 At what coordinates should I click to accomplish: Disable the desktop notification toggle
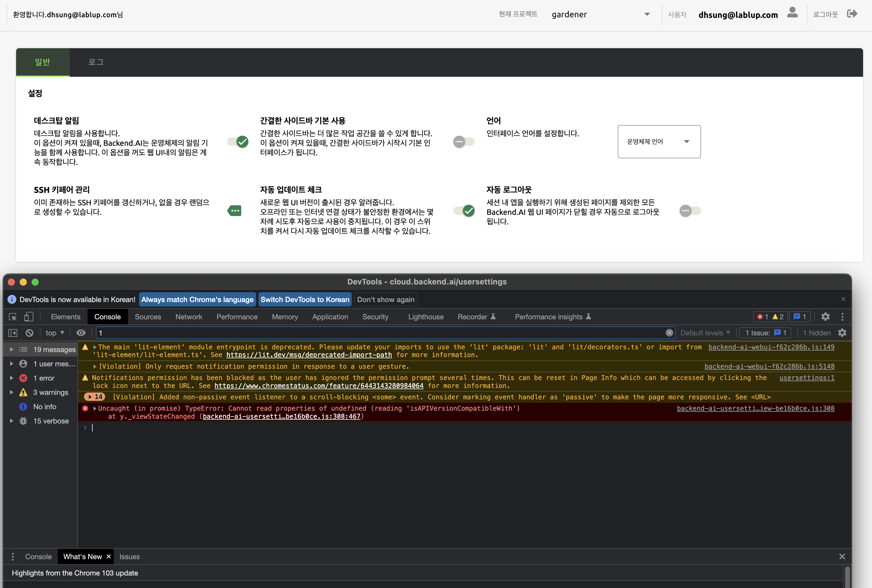tap(238, 142)
